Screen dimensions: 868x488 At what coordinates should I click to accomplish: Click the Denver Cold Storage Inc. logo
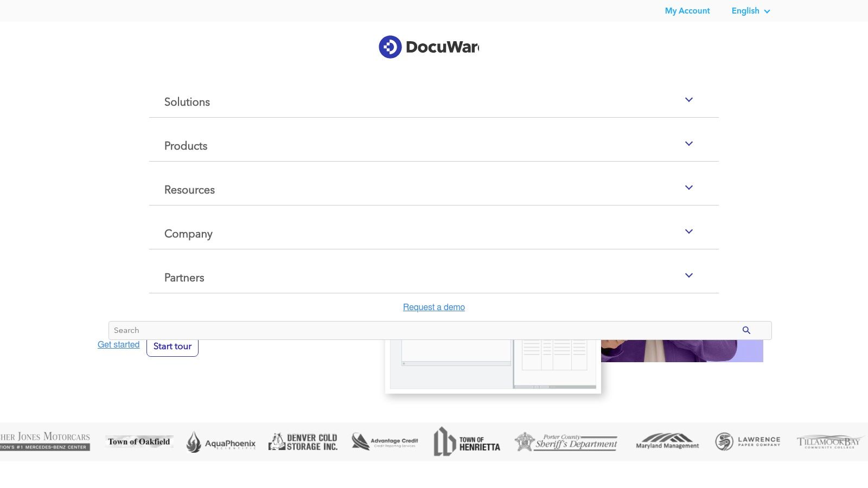(303, 442)
